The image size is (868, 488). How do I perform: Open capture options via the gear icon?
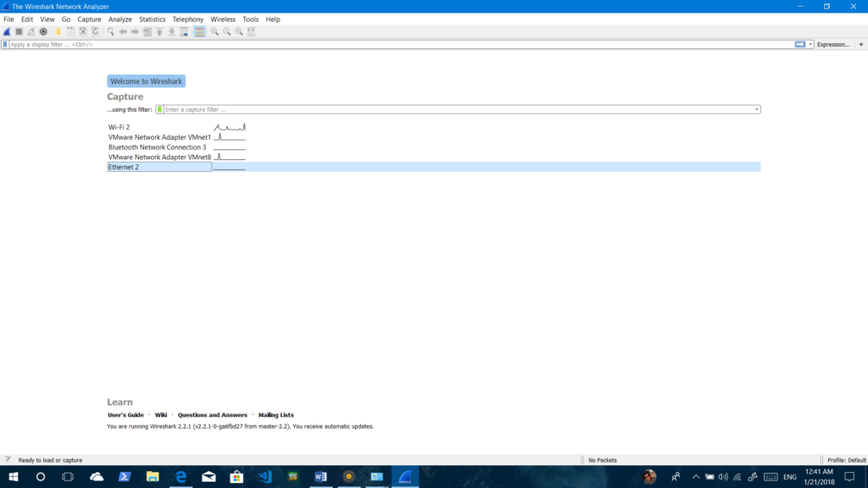pos(43,31)
